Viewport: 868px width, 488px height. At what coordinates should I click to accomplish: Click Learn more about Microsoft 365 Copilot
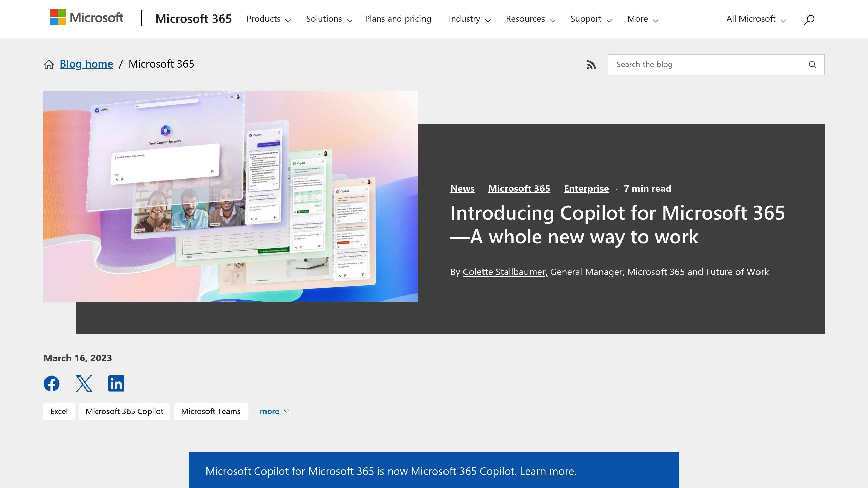click(x=548, y=471)
